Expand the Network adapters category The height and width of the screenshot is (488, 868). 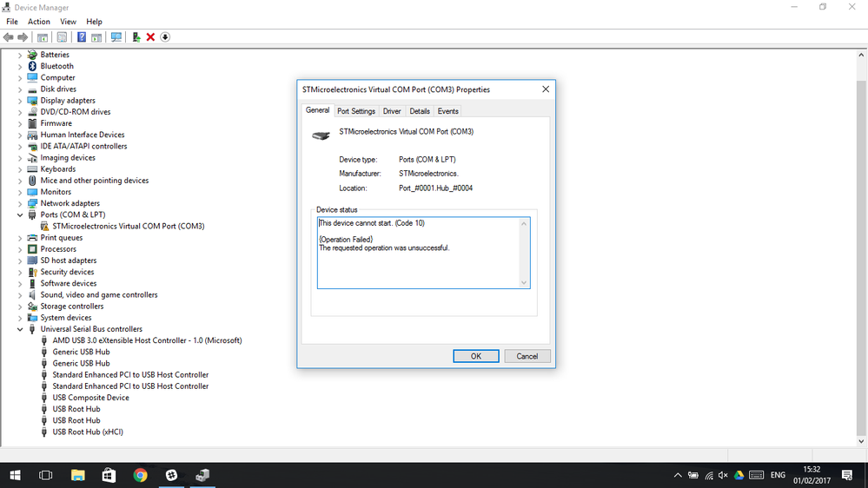click(x=20, y=203)
